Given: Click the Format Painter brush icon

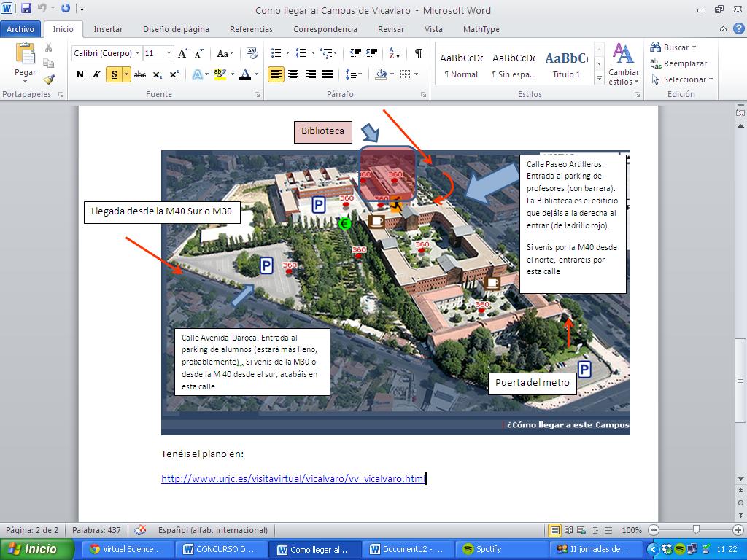Looking at the screenshot, I should coord(49,79).
